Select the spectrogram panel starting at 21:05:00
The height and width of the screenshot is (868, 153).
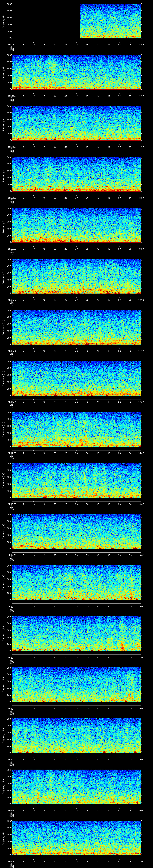point(77,72)
